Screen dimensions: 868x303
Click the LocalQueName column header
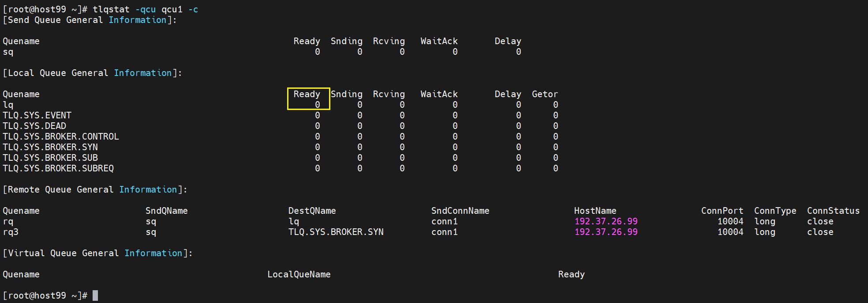[x=299, y=274]
